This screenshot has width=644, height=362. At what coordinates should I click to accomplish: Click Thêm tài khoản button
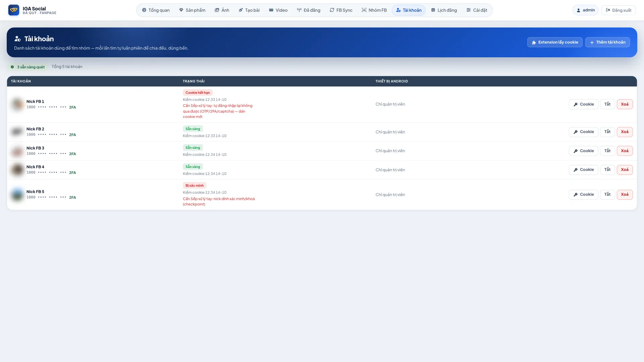[607, 42]
